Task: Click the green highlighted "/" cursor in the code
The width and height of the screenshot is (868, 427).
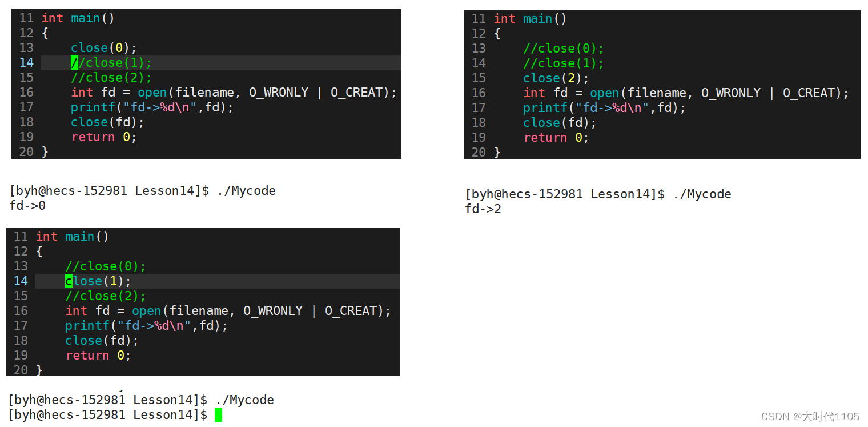Action: (74, 63)
